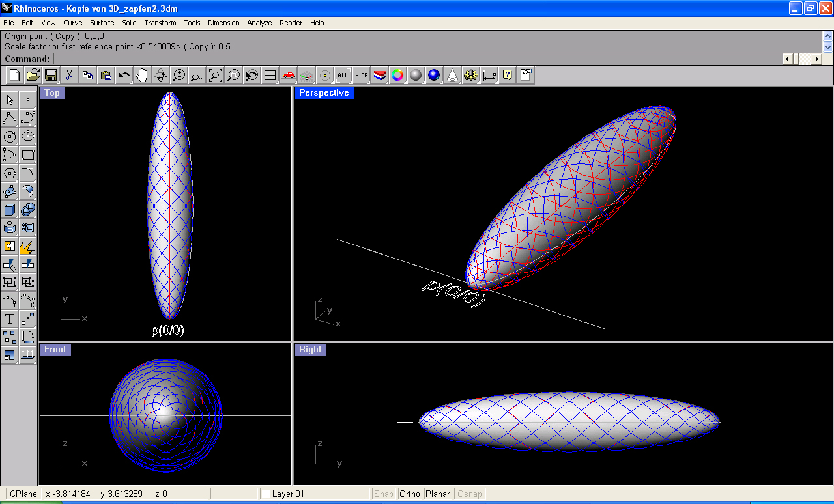Image resolution: width=834 pixels, height=504 pixels.
Task: Render the scene with the blue sphere icon
Action: click(434, 76)
